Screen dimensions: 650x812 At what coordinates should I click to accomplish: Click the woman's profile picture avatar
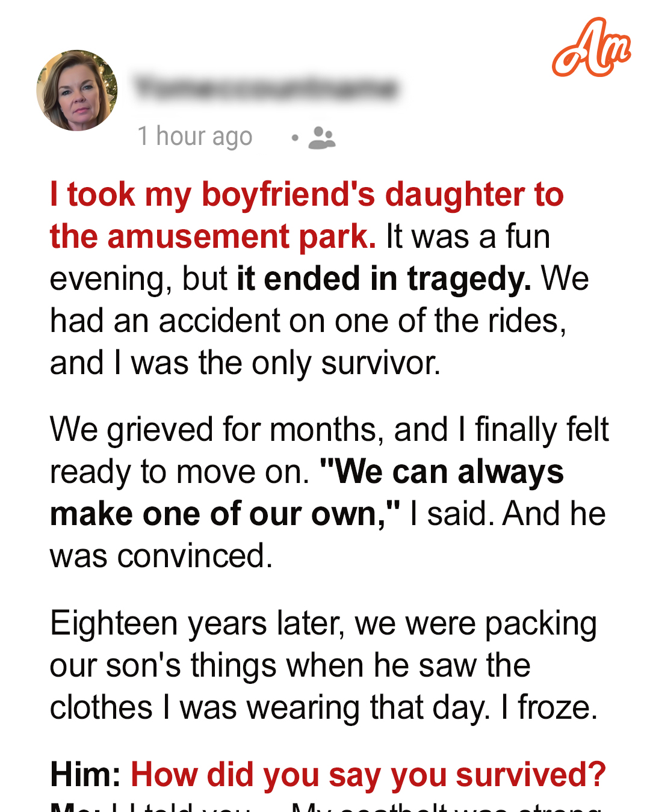click(77, 90)
